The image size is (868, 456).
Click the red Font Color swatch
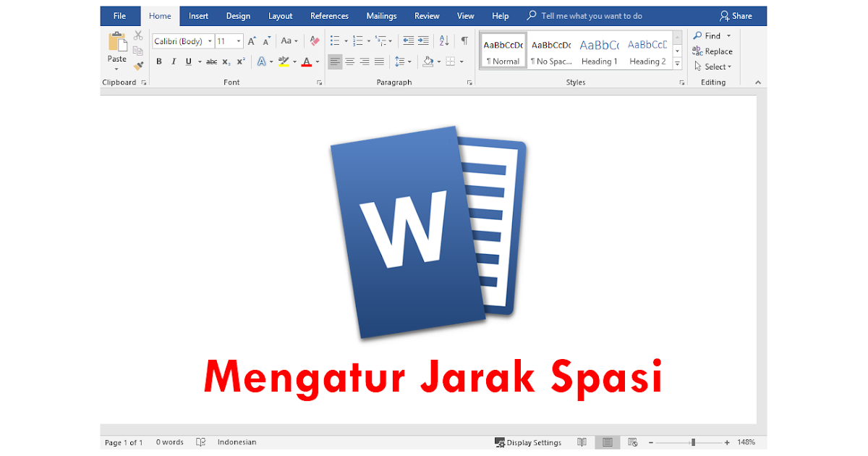(307, 62)
